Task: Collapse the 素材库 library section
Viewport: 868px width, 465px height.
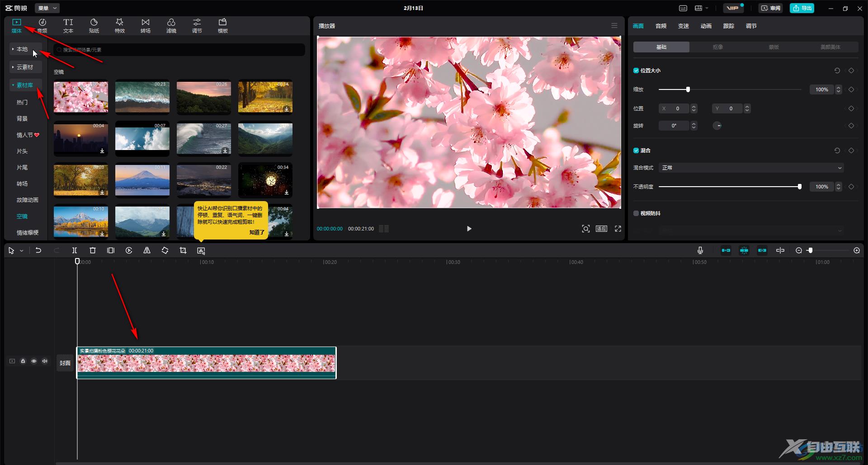Action: [x=26, y=85]
